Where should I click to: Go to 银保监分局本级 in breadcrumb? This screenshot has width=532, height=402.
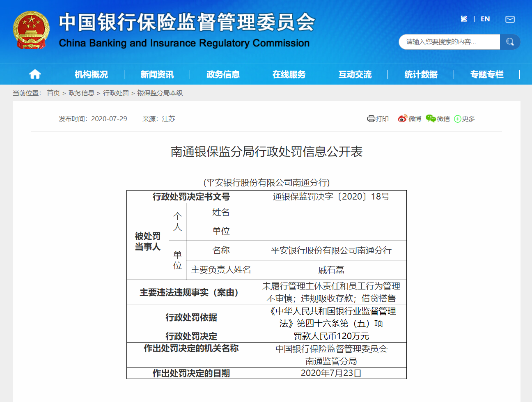coord(160,93)
